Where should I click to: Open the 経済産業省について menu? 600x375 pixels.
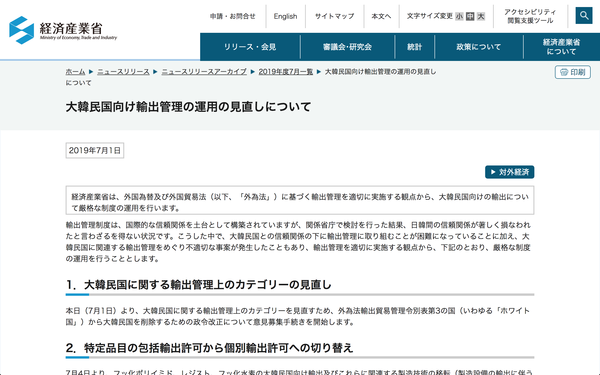[561, 47]
